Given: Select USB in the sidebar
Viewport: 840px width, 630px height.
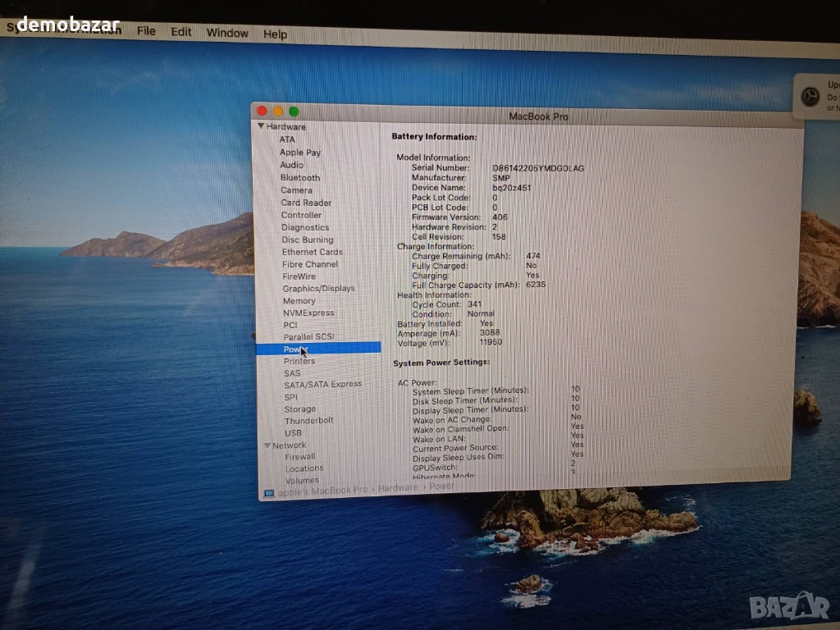Looking at the screenshot, I should click(293, 433).
